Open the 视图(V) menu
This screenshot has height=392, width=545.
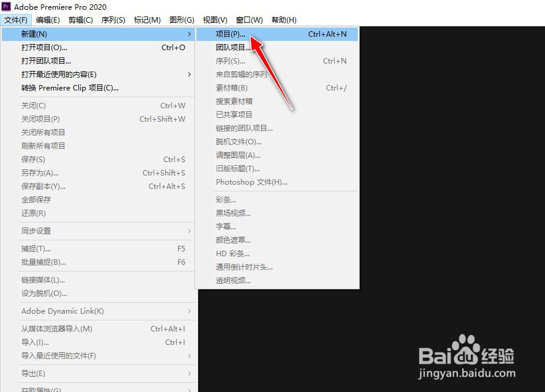tap(215, 20)
